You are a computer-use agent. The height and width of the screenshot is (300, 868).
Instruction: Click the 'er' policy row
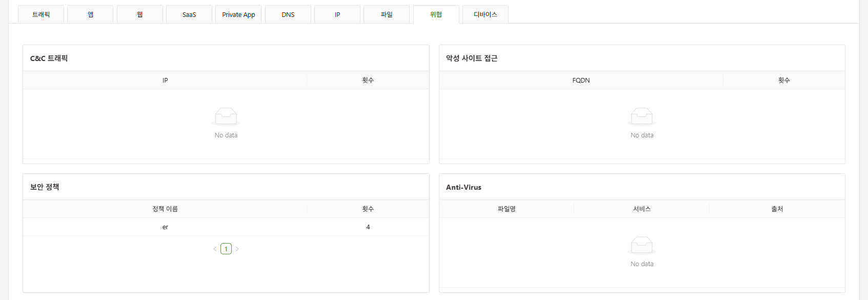165,227
